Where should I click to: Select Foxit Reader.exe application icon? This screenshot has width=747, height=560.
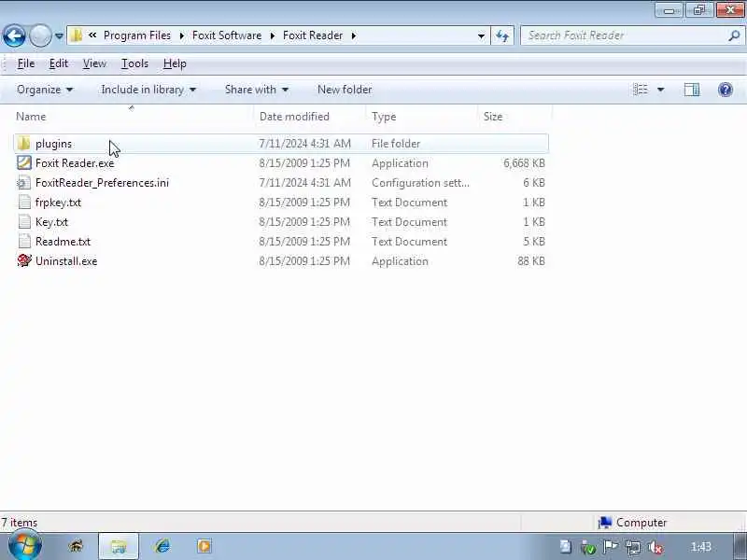[24, 162]
